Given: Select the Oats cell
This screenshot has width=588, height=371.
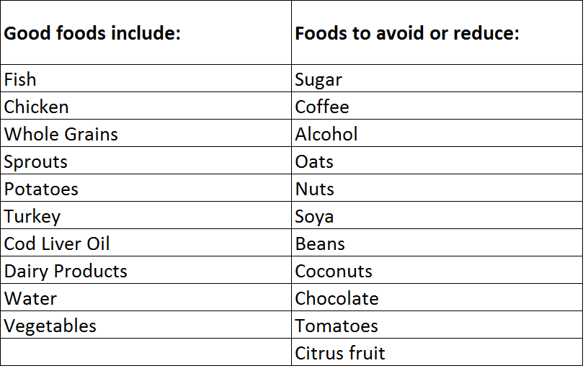Looking at the screenshot, I should (x=437, y=161).
